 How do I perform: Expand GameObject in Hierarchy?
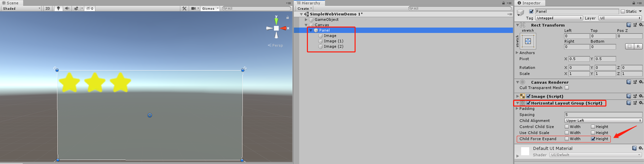pos(306,19)
